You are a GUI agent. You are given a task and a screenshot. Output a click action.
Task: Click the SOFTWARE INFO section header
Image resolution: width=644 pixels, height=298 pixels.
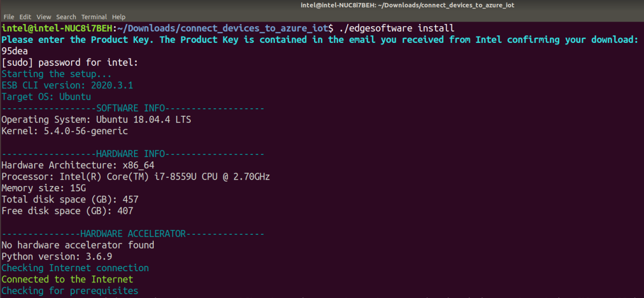pos(132,108)
